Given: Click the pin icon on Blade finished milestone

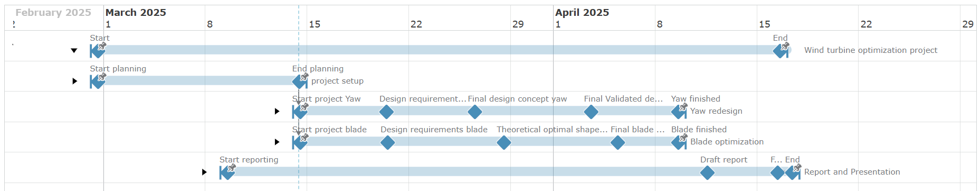Looking at the screenshot, I should click(x=683, y=138).
